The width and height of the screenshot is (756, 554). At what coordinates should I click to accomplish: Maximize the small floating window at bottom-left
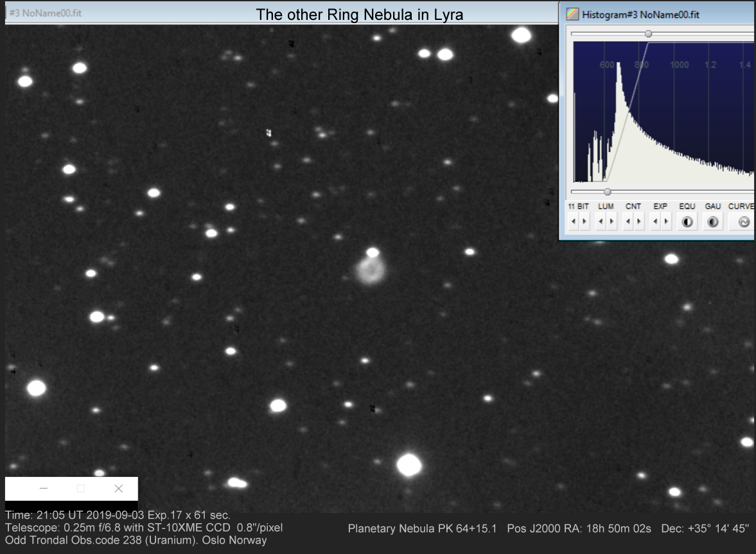[81, 489]
